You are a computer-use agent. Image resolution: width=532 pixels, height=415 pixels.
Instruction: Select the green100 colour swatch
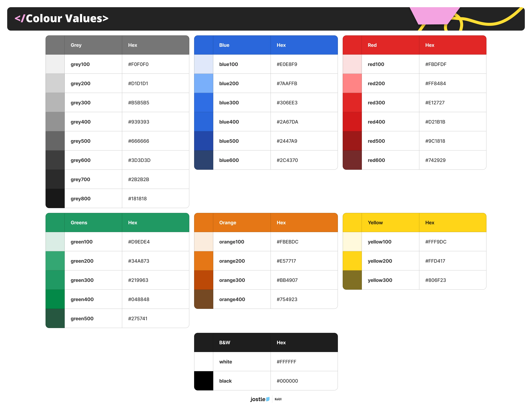pos(55,242)
